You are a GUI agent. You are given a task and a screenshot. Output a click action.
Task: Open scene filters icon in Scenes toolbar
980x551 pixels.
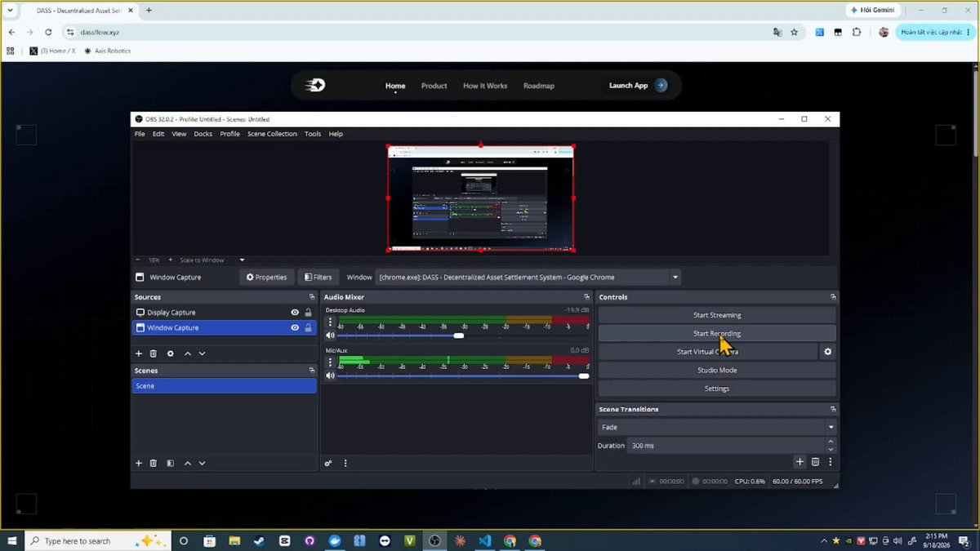pyautogui.click(x=170, y=463)
